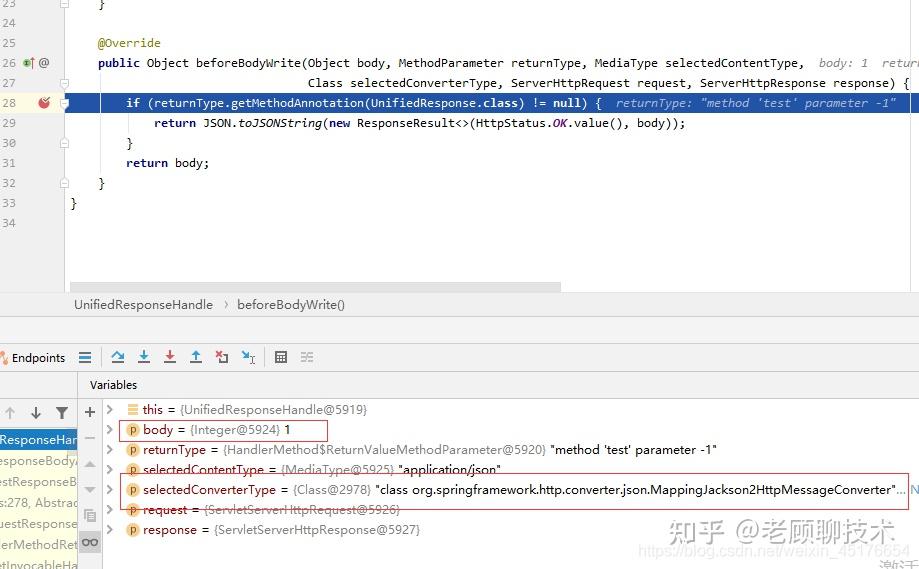Viewport: 919px width, 569px height.
Task: Click the Variables panel header
Action: [113, 385]
